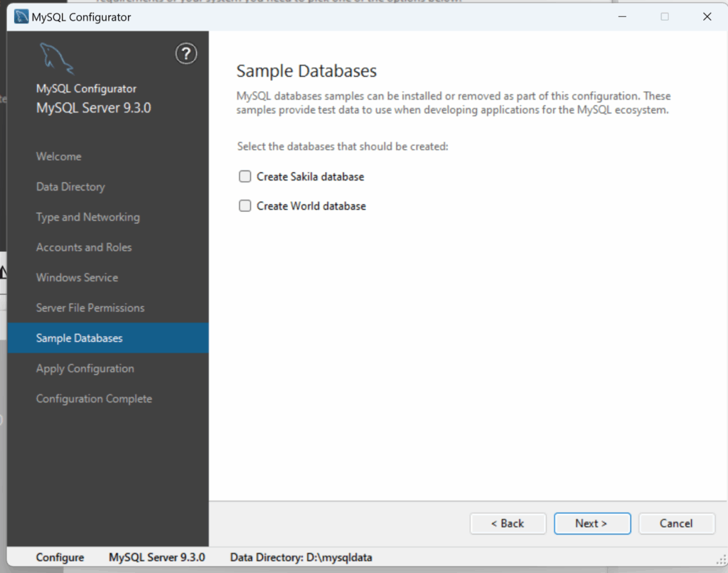Jump to Apply Configuration step
Viewport: 728px width, 573px height.
pos(85,369)
